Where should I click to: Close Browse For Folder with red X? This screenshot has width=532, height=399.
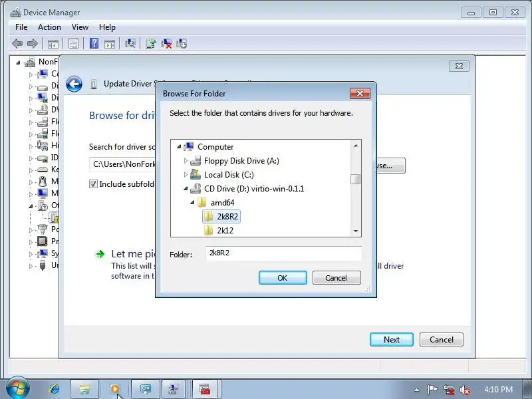pos(360,94)
